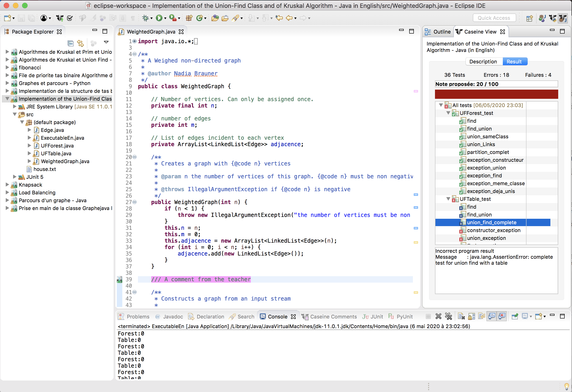Toggle Word Wrap in the Console
This screenshot has height=392, width=572.
(481, 316)
